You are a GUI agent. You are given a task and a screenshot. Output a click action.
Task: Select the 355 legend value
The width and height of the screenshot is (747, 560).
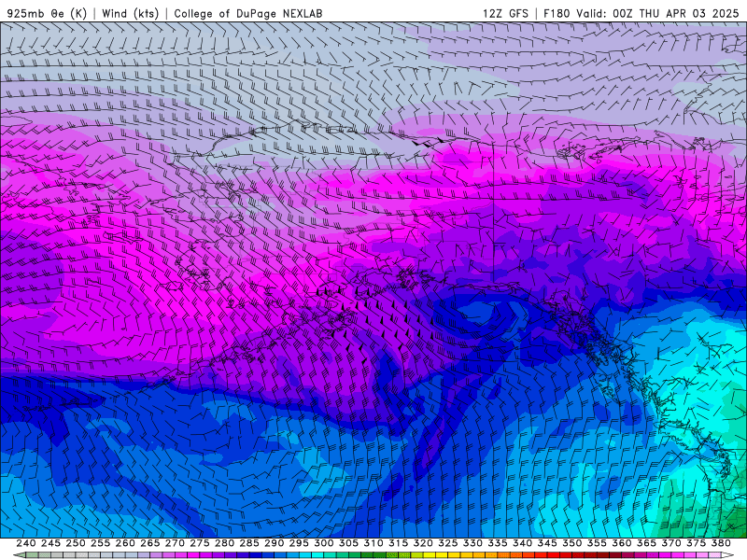tap(597, 543)
